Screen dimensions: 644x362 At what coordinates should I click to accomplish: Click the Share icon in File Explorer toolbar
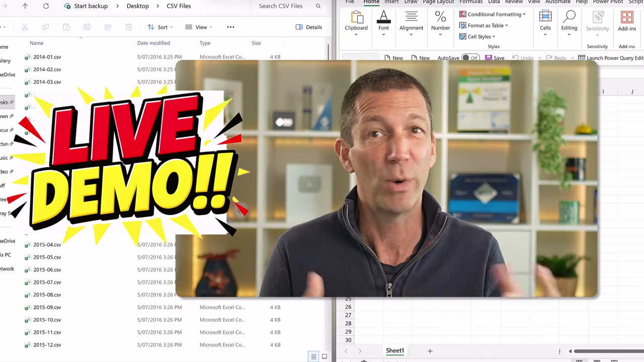108,27
